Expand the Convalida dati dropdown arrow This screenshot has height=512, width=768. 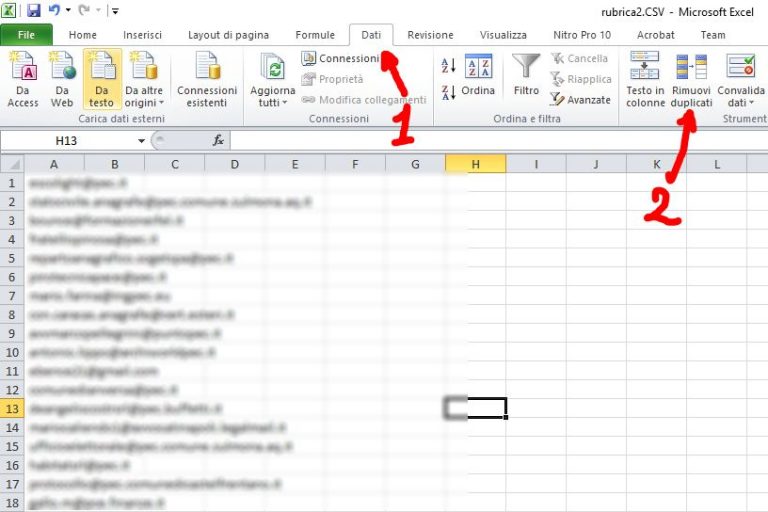click(751, 103)
